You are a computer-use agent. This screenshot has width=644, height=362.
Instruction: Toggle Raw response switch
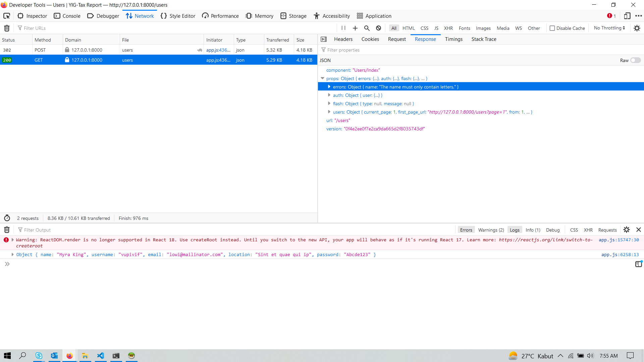coord(635,60)
